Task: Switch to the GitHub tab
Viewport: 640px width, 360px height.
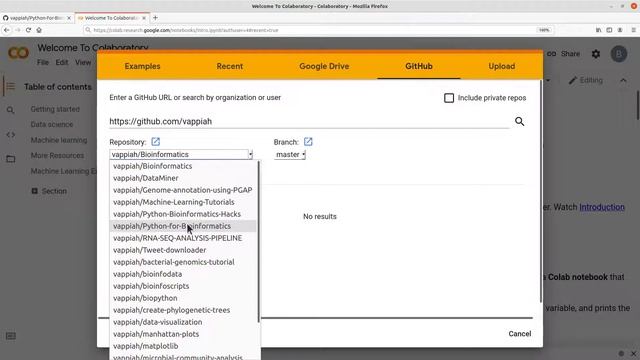Action: (419, 66)
